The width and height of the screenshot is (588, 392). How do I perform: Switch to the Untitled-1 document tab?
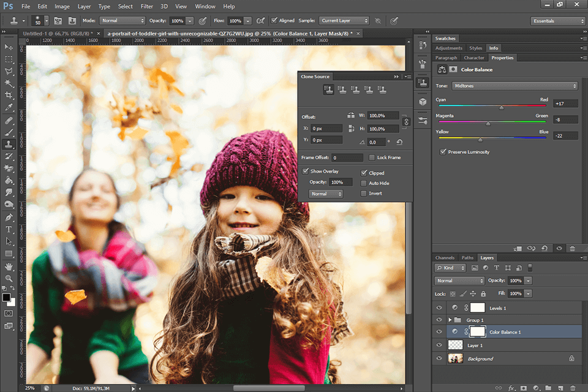click(x=57, y=33)
